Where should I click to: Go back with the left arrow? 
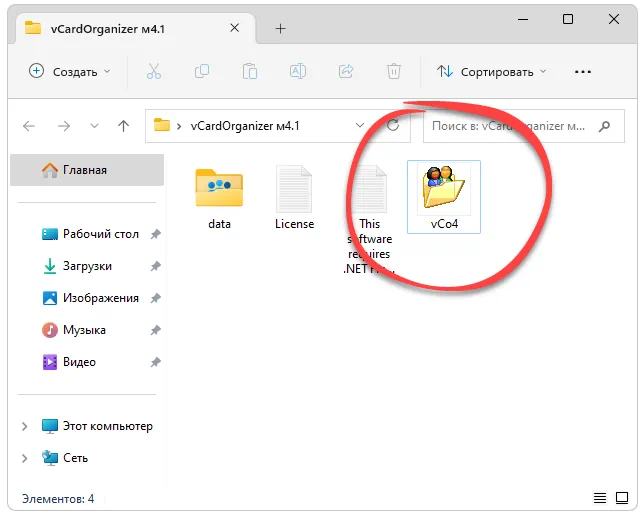(x=29, y=126)
